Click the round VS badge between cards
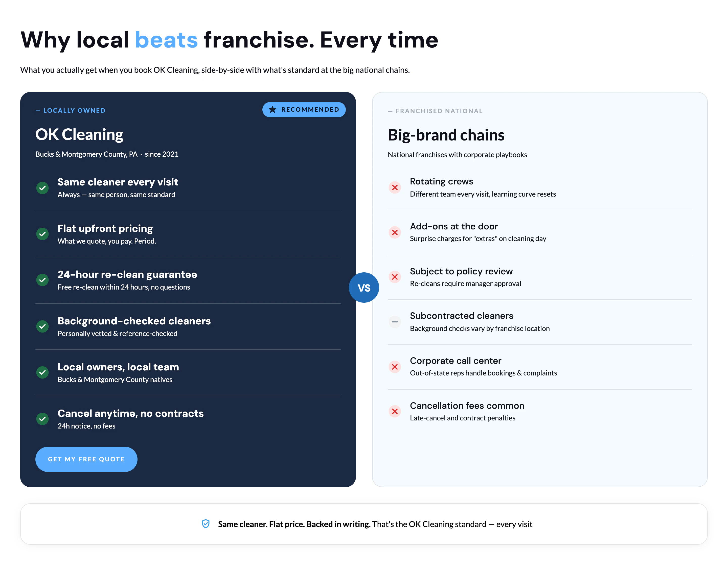This screenshot has width=728, height=570. click(x=364, y=288)
